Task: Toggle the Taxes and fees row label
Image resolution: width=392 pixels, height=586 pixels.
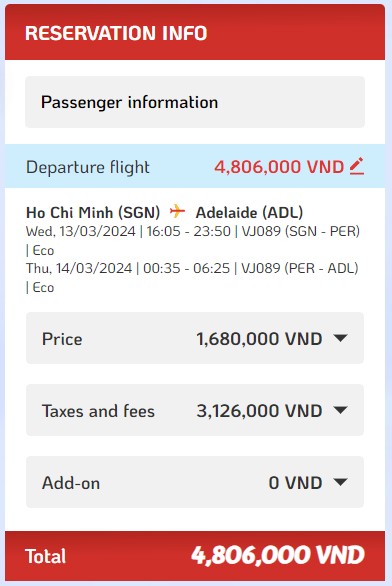Action: [x=98, y=411]
